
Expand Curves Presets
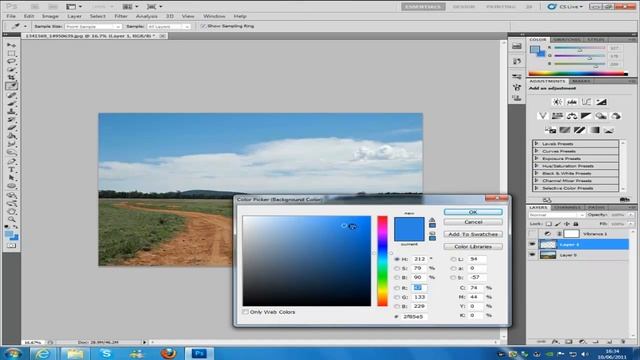pyautogui.click(x=537, y=151)
